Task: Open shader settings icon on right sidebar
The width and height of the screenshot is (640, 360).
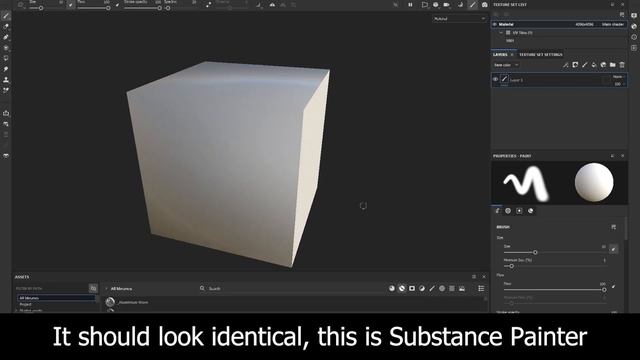Action: click(634, 26)
